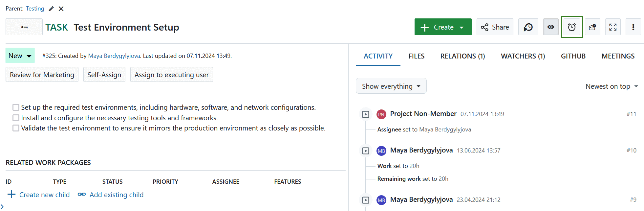The image size is (644, 211).
Task: Click the mark notifications icon button
Action: pos(592,27)
